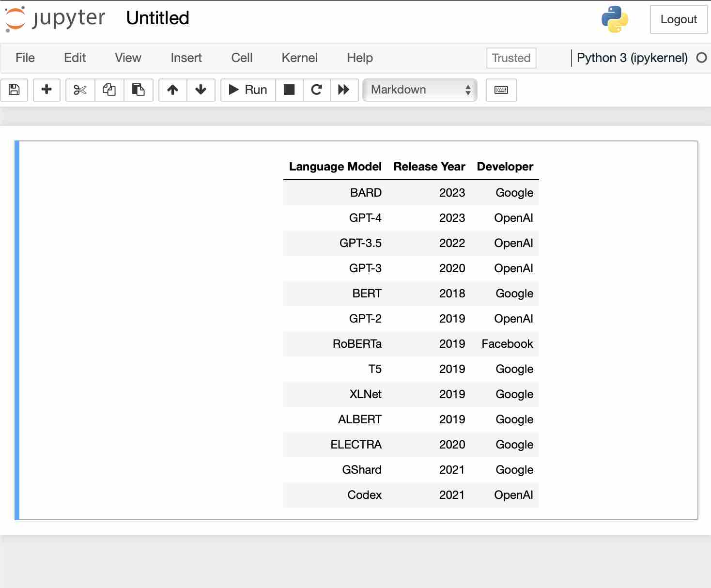This screenshot has height=588, width=711.
Task: Move the cell up with arrow icon
Action: (x=172, y=90)
